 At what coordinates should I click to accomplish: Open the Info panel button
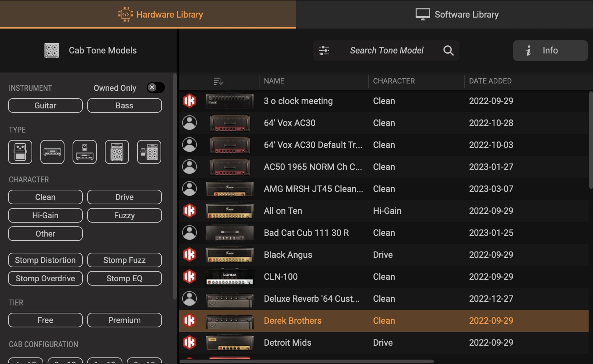(x=550, y=51)
